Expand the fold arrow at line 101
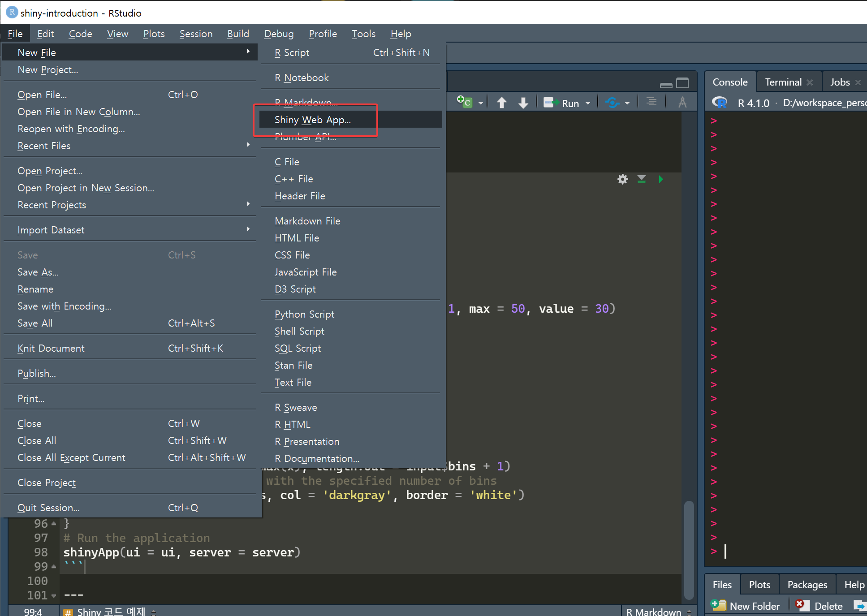Screen dimensions: 867x616 pos(54,596)
